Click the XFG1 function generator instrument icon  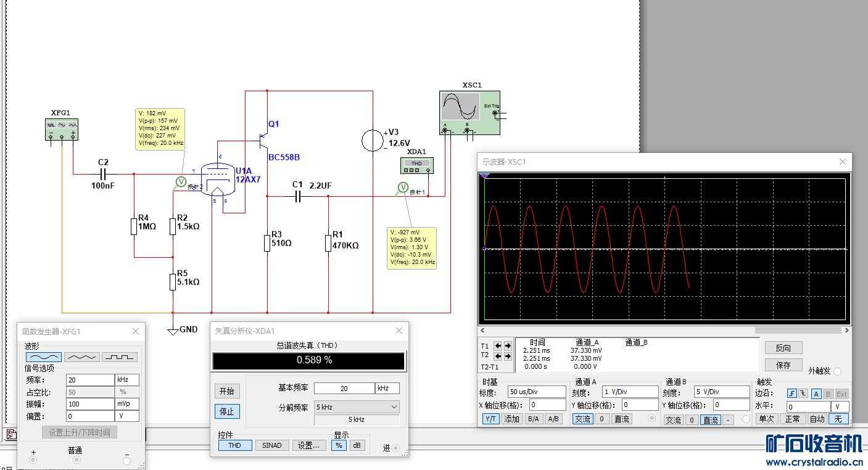point(62,128)
